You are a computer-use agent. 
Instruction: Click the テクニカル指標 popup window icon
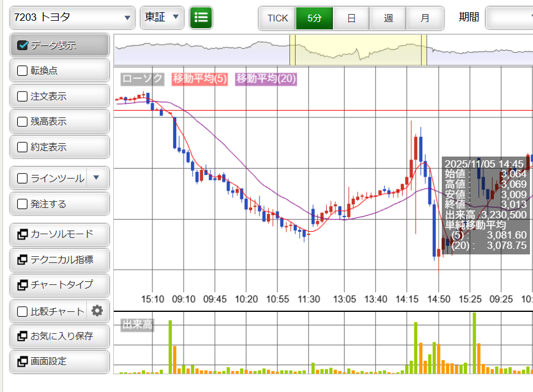(23, 260)
